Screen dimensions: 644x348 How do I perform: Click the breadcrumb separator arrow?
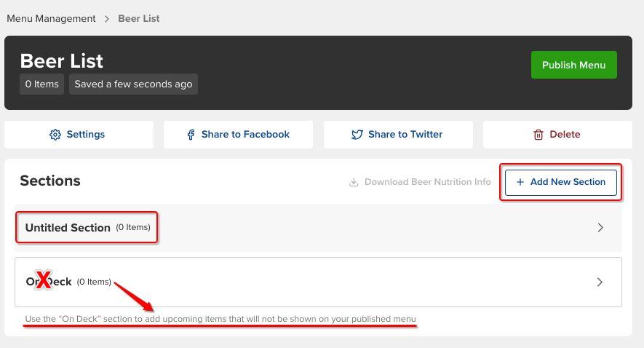point(107,19)
